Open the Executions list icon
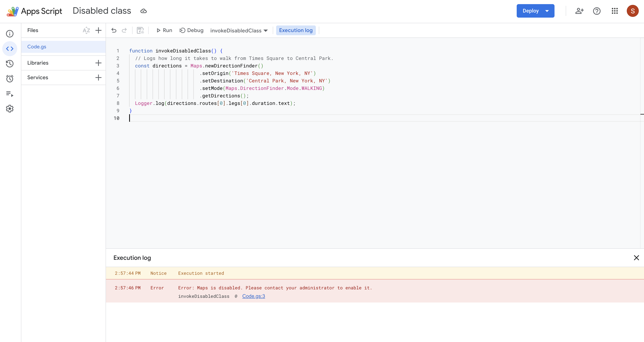The image size is (644, 342). pos(10,94)
